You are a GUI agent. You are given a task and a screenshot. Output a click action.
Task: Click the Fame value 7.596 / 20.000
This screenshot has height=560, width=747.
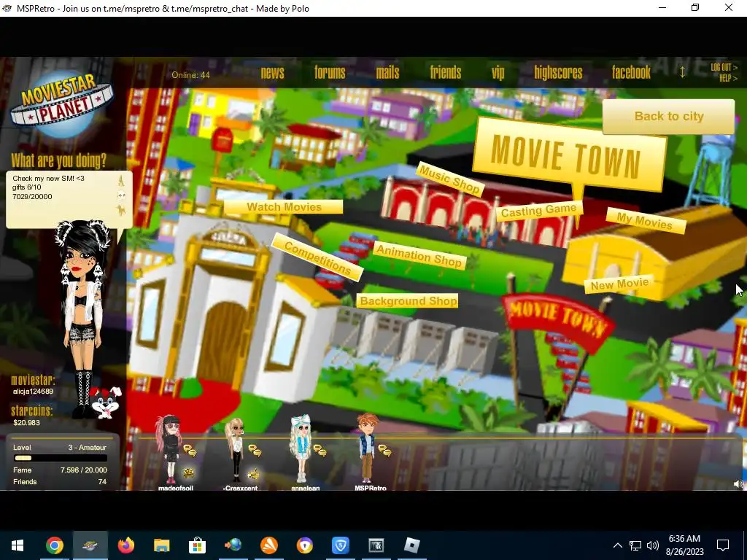(83, 470)
